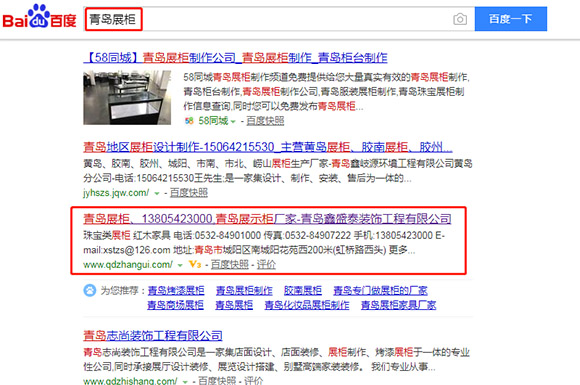Open 青岛志尚装饰工程有限公司 result title
Viewport: 580px width, 385px height.
(153, 335)
